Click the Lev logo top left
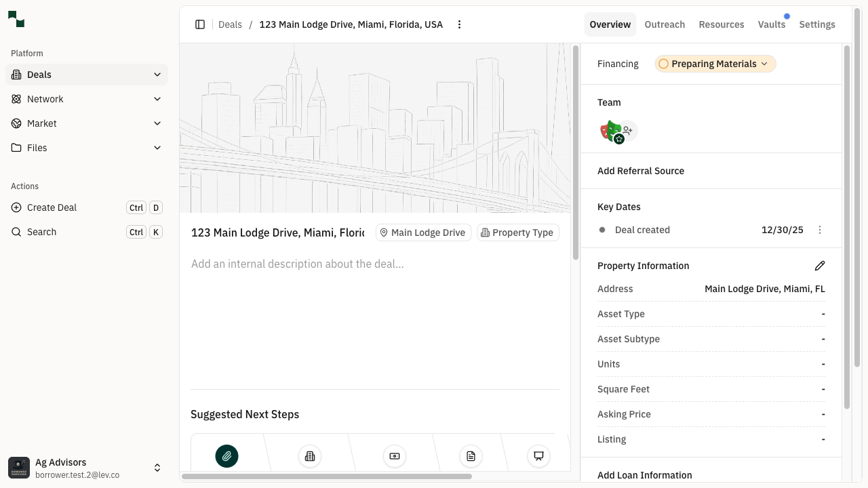 click(x=16, y=19)
